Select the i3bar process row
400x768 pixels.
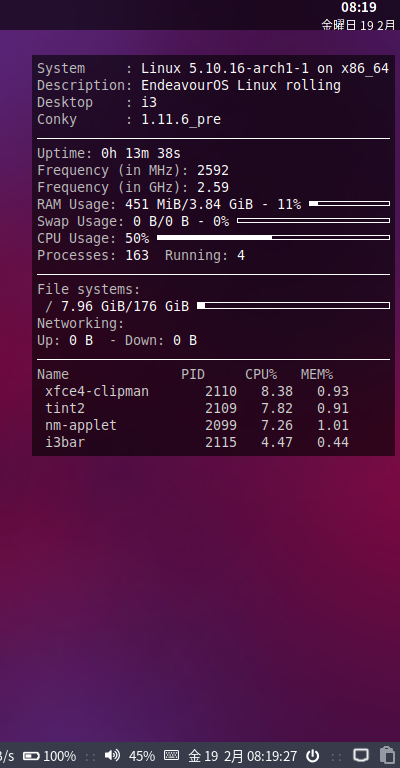[x=197, y=442]
